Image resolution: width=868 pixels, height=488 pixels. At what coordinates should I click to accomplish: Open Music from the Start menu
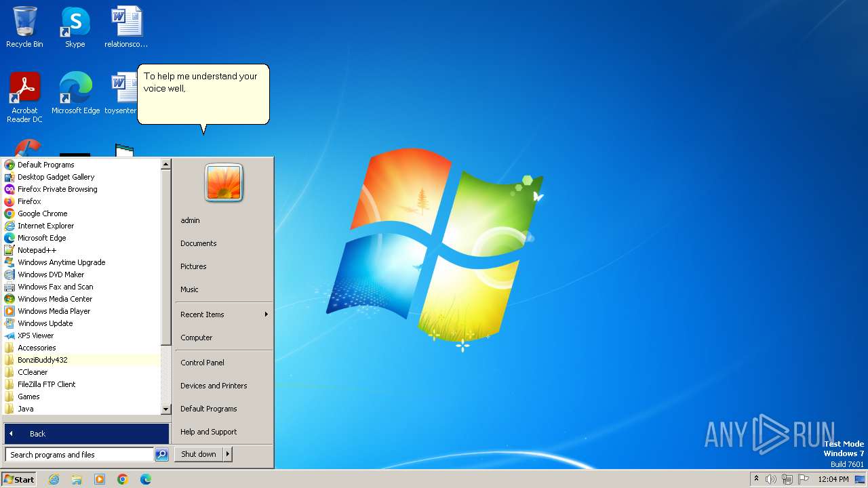click(x=224, y=289)
